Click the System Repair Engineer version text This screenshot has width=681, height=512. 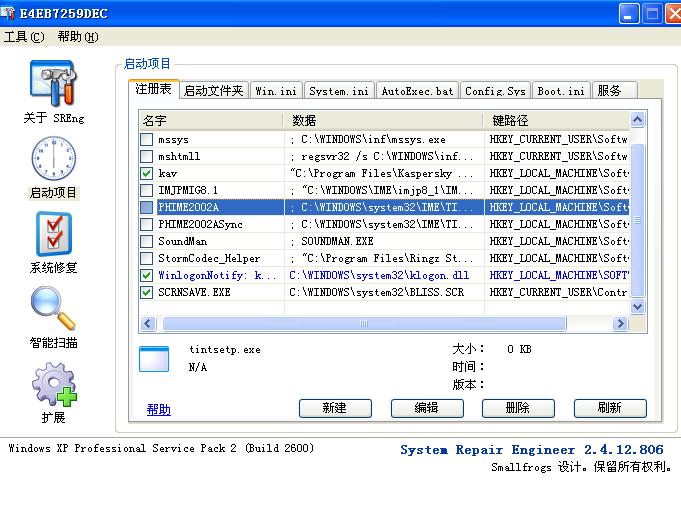tap(532, 450)
